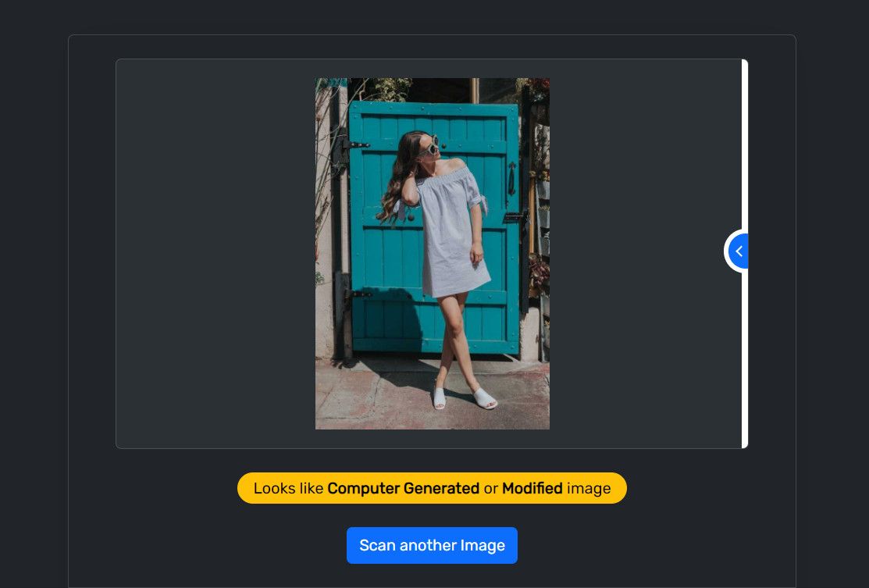
Task: Select the analyzed photo of the woman
Action: click(432, 253)
